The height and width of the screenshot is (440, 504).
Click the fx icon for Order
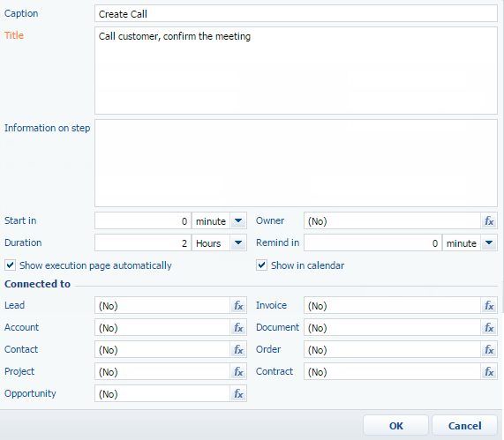point(489,349)
